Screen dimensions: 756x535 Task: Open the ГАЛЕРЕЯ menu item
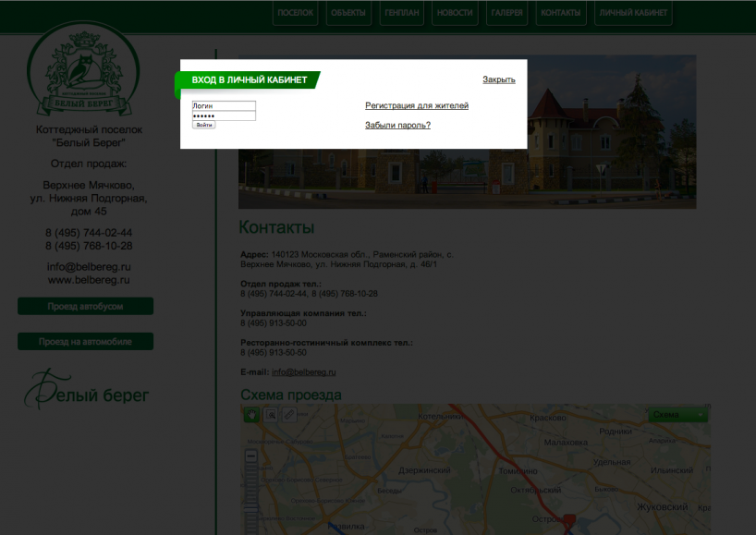(x=506, y=13)
